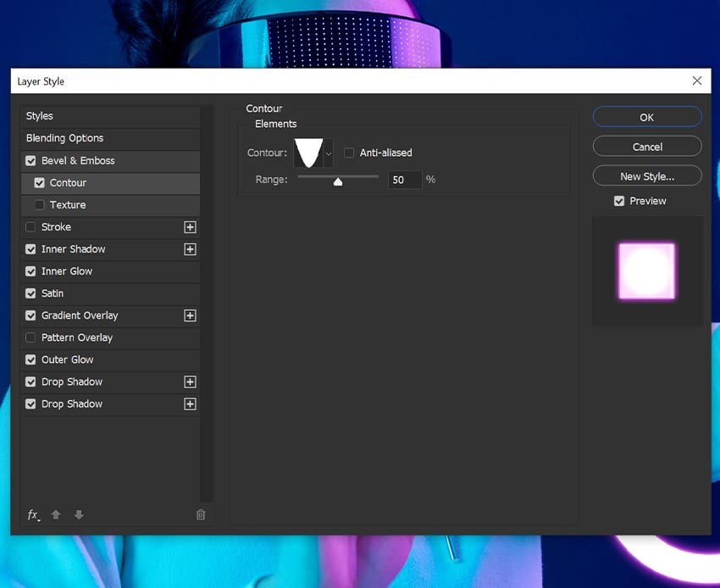The width and height of the screenshot is (720, 588).
Task: Select the Texture settings row
Action: [110, 205]
